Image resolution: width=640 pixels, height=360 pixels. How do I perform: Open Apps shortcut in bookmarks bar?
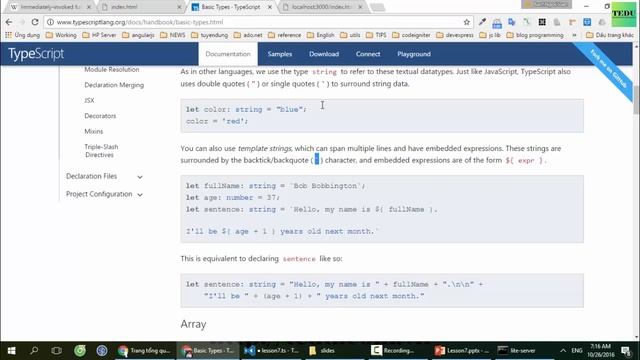[x=22, y=35]
